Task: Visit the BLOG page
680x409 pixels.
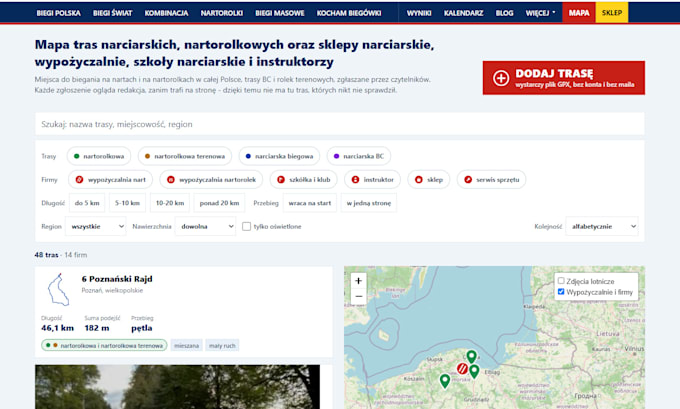Action: 504,13
